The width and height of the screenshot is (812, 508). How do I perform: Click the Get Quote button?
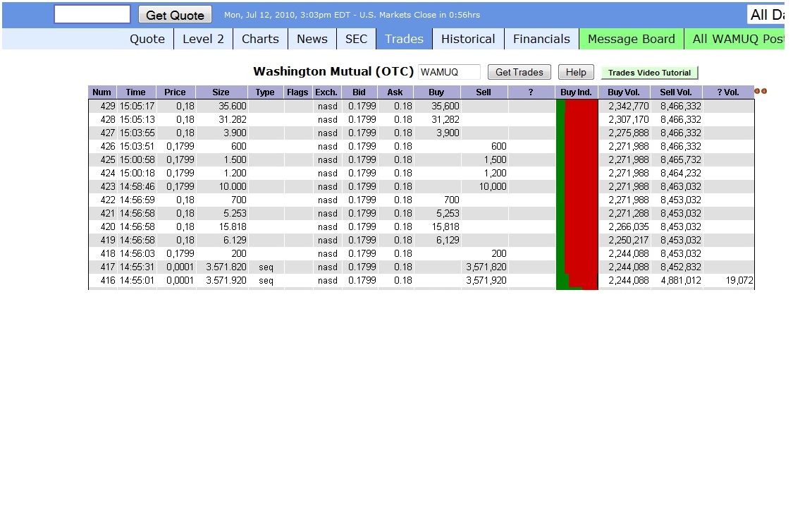click(175, 15)
